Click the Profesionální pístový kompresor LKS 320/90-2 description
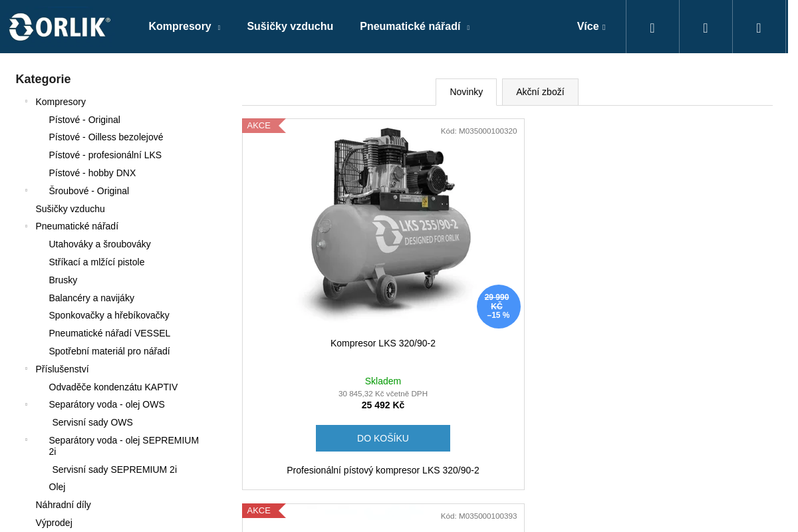 click(x=383, y=470)
